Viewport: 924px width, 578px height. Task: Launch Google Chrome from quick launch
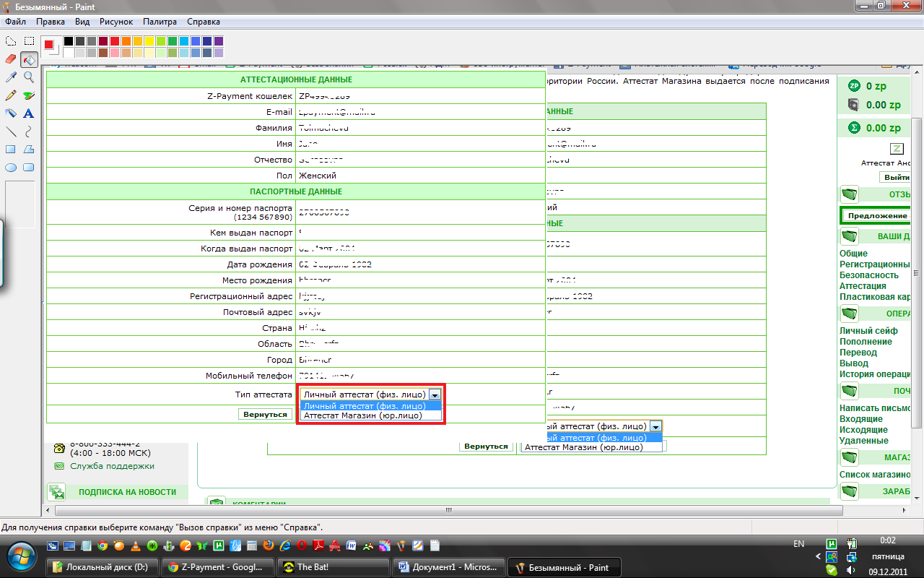pos(103,545)
